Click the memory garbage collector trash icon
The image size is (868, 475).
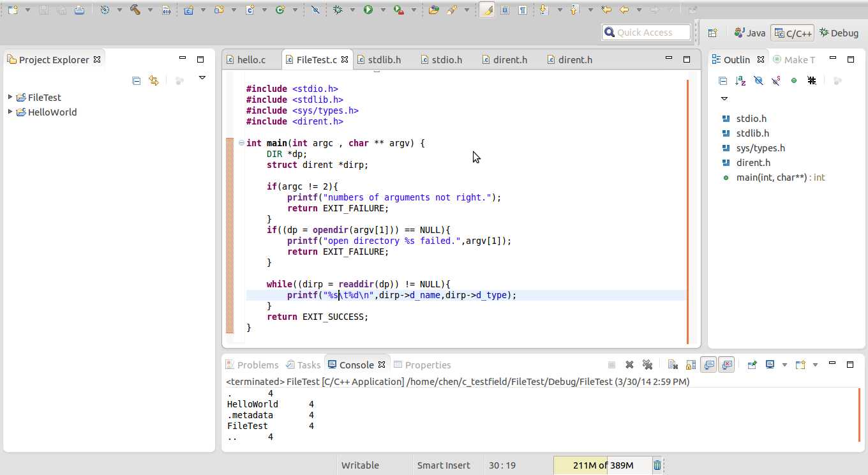657,465
